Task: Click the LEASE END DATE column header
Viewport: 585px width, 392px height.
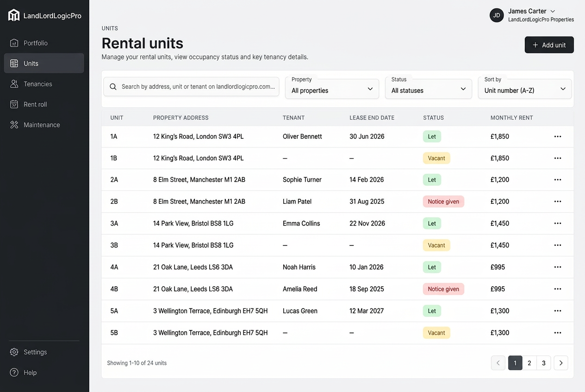Action: pyautogui.click(x=372, y=118)
